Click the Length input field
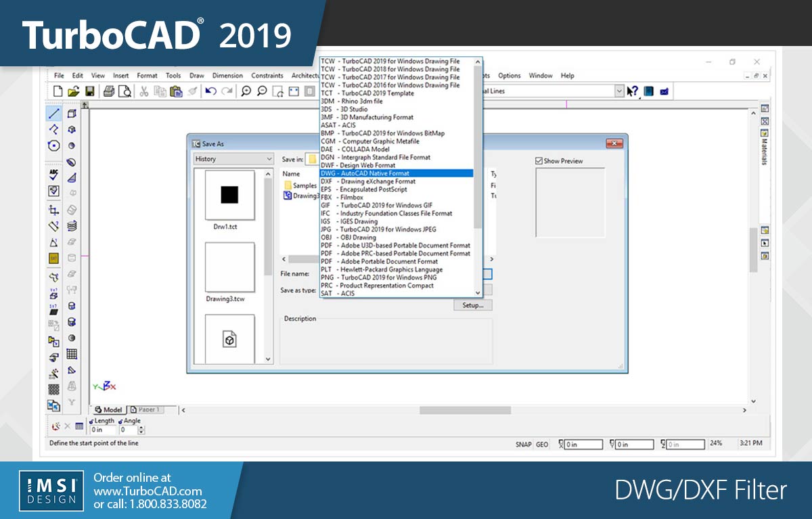 (103, 430)
